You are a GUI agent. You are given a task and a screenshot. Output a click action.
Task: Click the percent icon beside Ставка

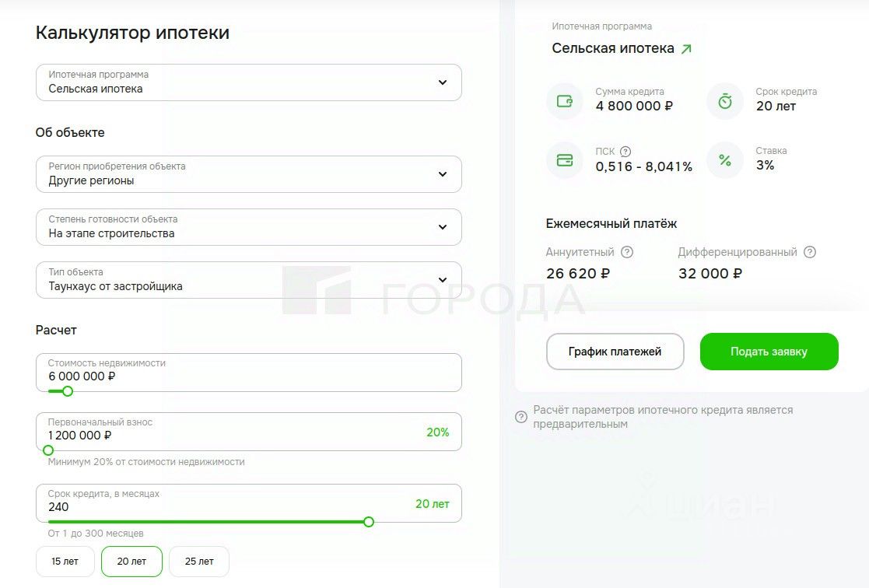(725, 160)
